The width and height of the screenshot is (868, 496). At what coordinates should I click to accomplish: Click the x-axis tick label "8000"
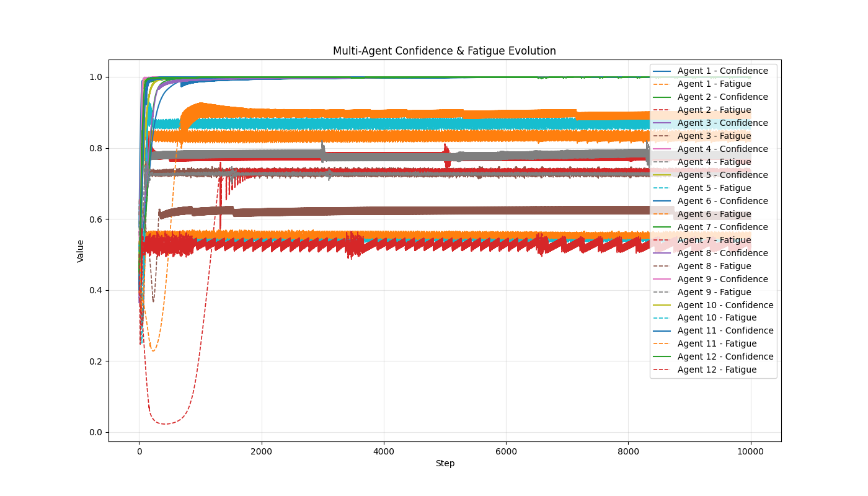point(628,451)
